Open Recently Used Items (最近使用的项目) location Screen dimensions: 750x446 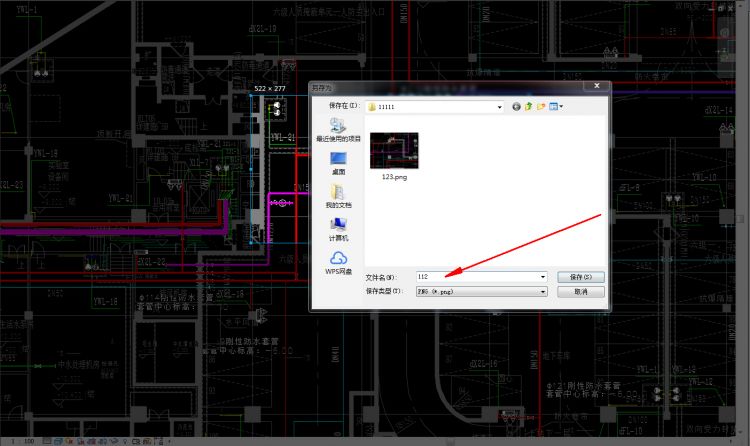(x=338, y=129)
